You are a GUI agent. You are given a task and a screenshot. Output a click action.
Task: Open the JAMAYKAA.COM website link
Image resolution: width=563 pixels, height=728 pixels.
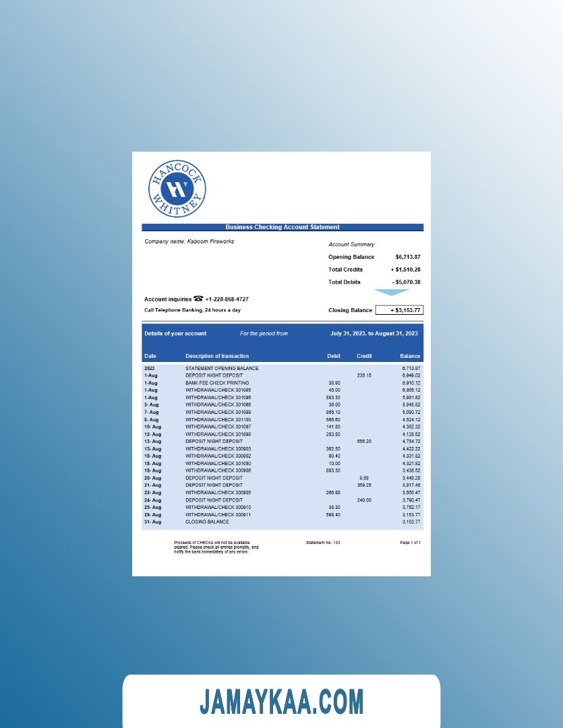click(x=281, y=702)
